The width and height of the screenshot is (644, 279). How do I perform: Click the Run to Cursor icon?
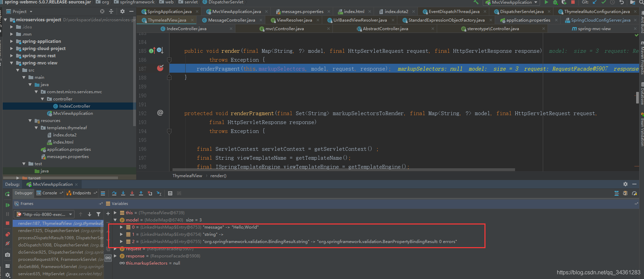[159, 193]
